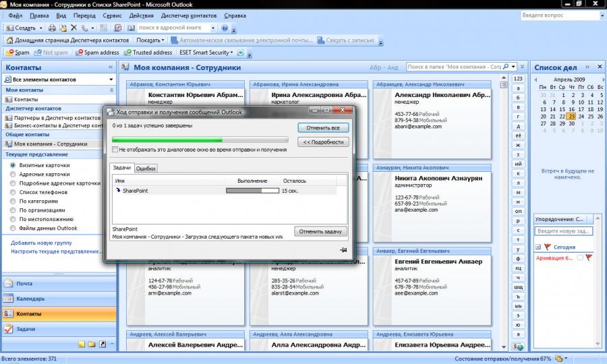Click the Move to folder icon
Viewport: 607px width, 364px height.
tap(63, 28)
